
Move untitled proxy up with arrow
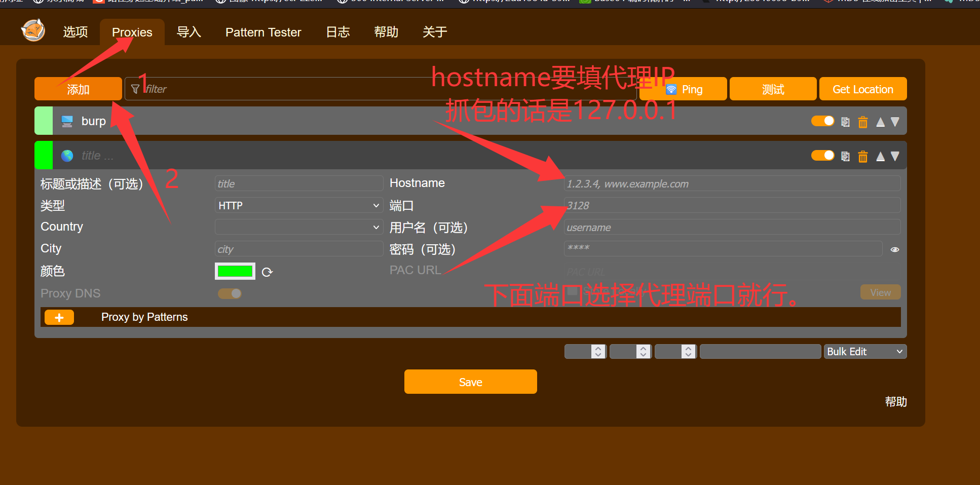pos(881,157)
